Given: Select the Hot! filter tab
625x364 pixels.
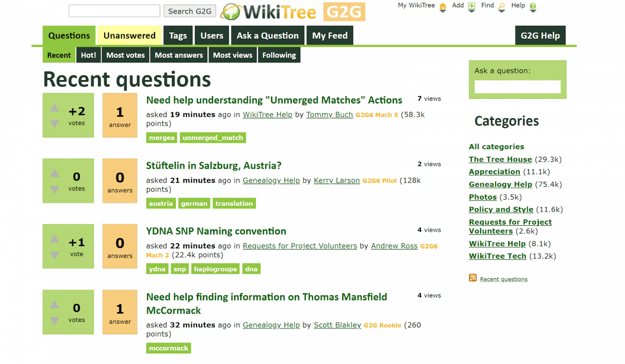Looking at the screenshot, I should pos(88,55).
